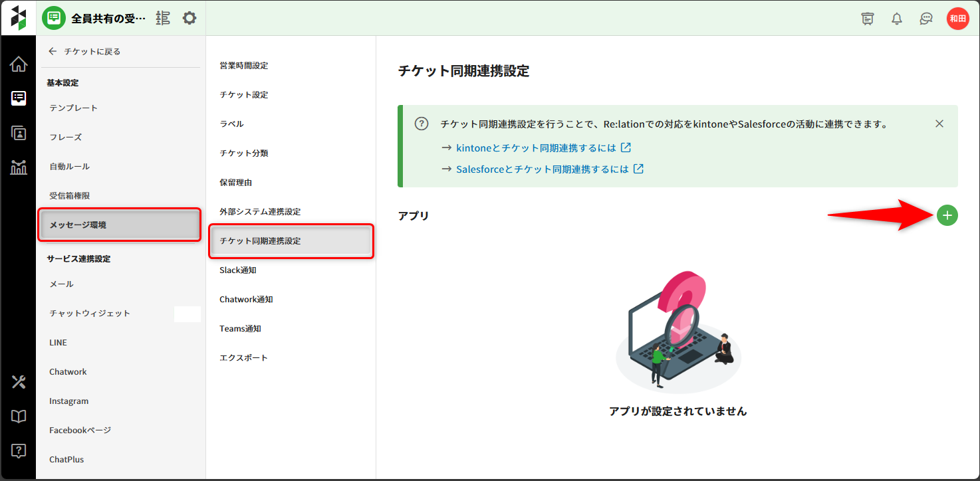Click the green plus add app button
980x481 pixels.
(x=947, y=215)
